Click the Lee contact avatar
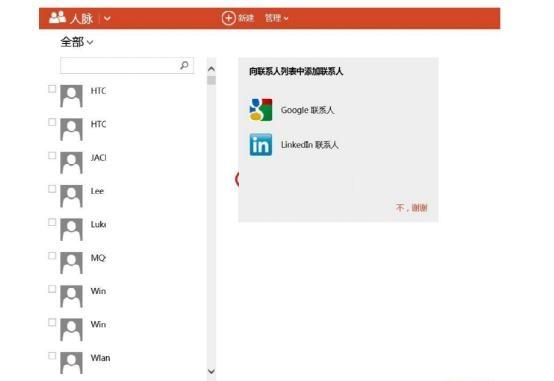Image resolution: width=554 pixels, height=381 pixels. pos(71,196)
